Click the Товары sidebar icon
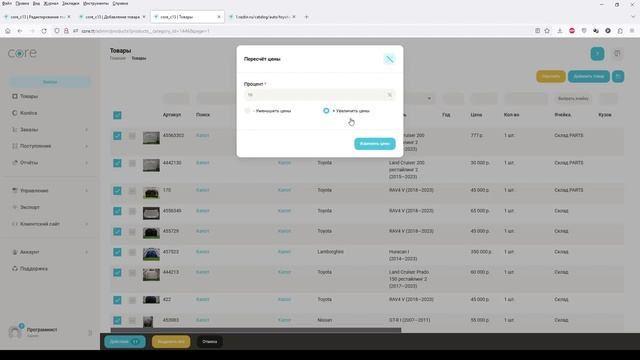 click(15, 96)
